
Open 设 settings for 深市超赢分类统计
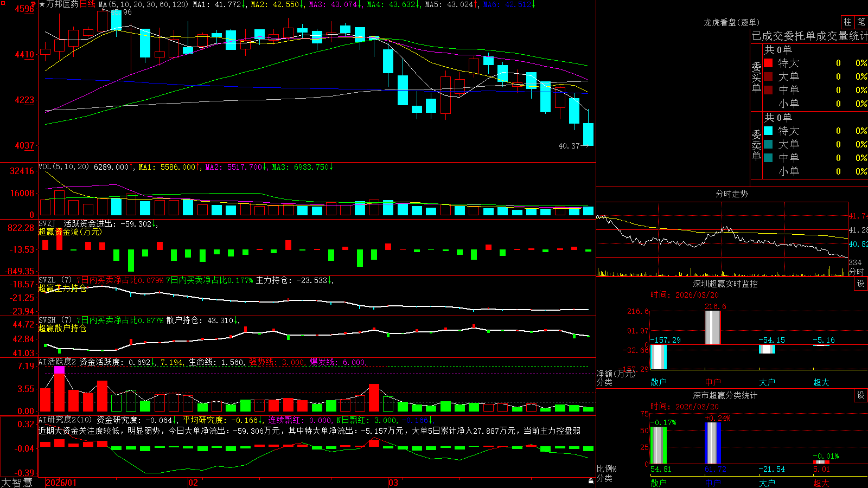tap(861, 395)
